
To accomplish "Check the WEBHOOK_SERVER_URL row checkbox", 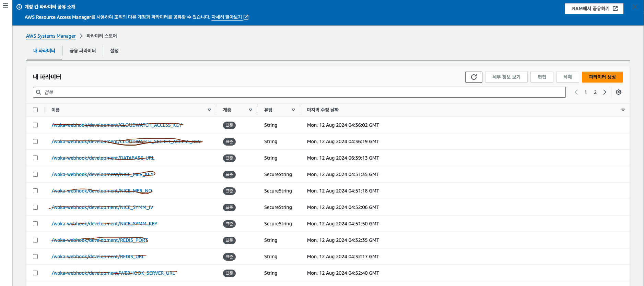I will tap(35, 273).
